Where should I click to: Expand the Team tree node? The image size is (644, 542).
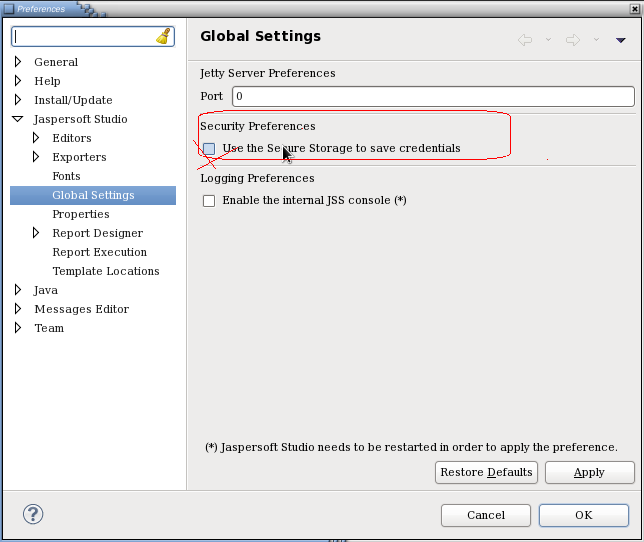click(x=18, y=328)
